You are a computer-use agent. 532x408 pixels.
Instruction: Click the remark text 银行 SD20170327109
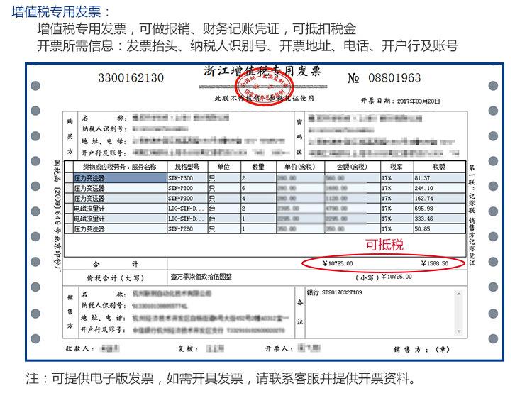pos(334,292)
